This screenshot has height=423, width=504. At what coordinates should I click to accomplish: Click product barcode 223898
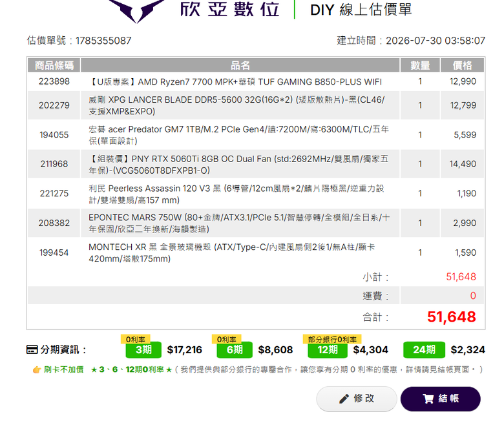(x=54, y=81)
